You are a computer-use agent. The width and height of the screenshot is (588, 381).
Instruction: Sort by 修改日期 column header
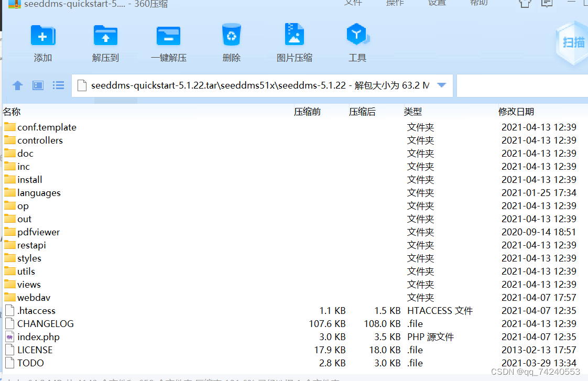click(516, 112)
